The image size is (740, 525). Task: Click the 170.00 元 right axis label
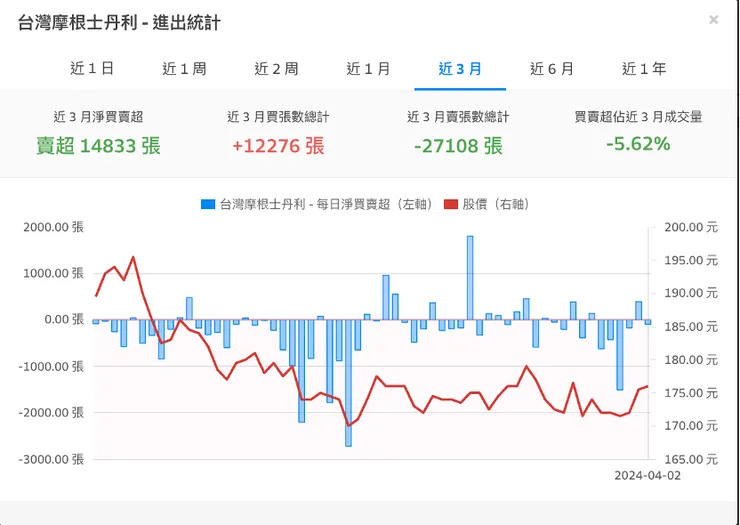click(691, 426)
